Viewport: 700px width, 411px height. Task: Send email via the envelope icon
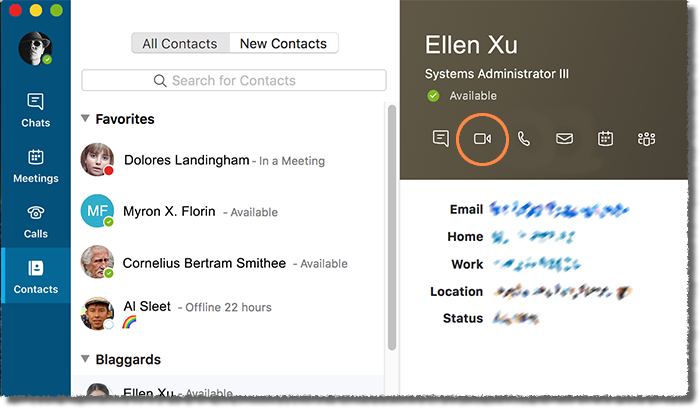564,139
